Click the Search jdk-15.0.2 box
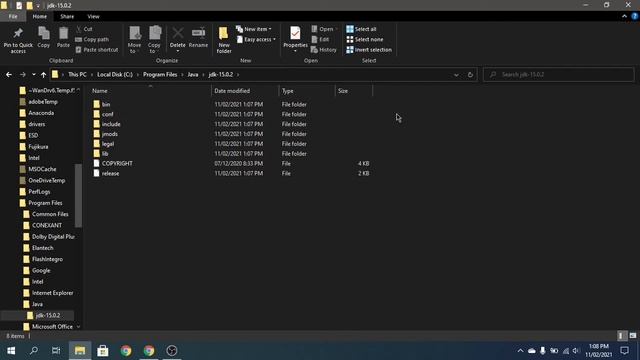Viewport: 640px width, 360px height. [x=558, y=75]
